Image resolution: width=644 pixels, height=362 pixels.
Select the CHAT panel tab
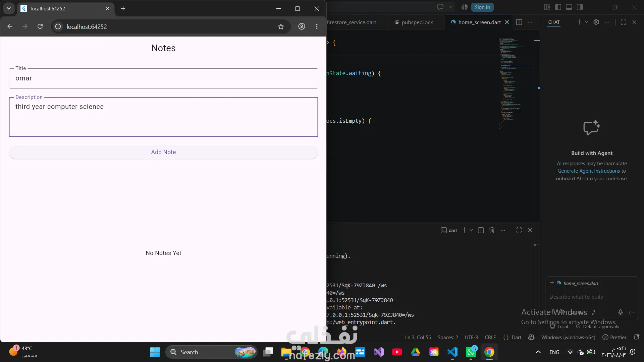[554, 22]
